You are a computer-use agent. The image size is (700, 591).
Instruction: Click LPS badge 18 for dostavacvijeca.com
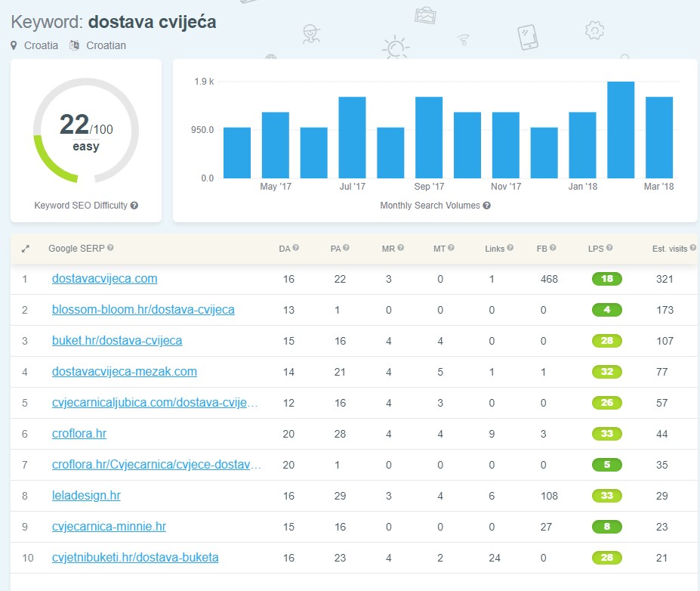click(606, 279)
